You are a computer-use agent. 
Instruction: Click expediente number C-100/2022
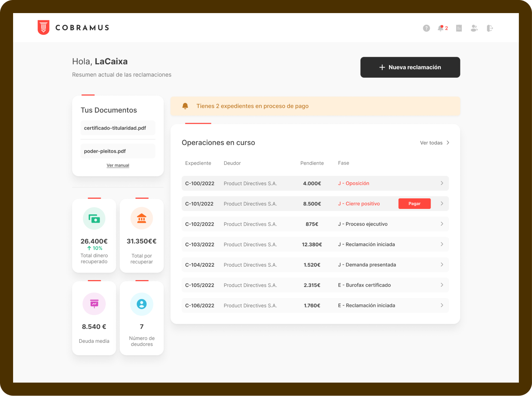point(200,183)
